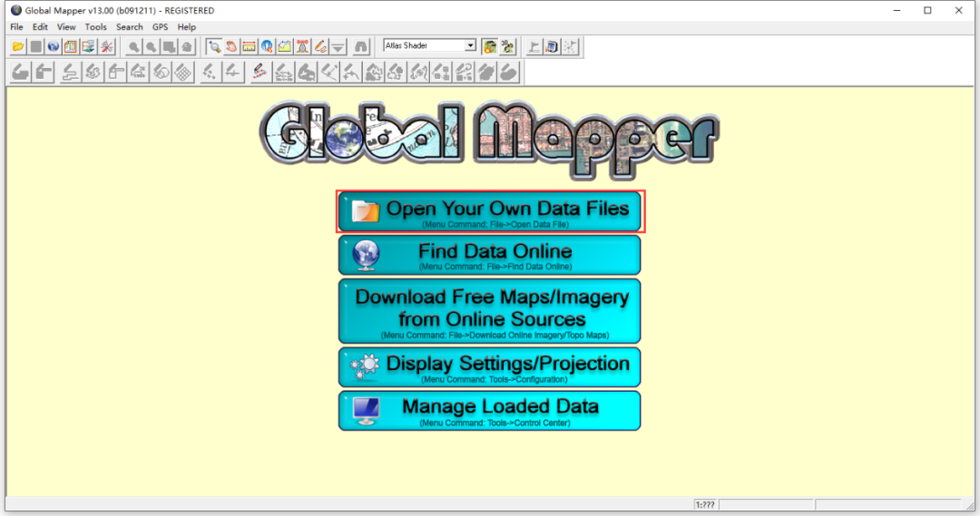The width and height of the screenshot is (980, 516).
Task: Expand the Atlas Shader dropdown
Action: click(470, 45)
